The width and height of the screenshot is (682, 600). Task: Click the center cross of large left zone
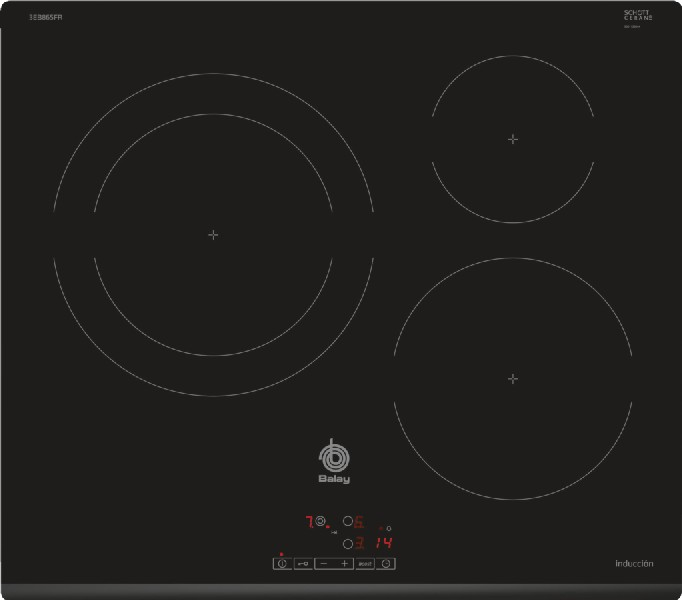(x=213, y=234)
